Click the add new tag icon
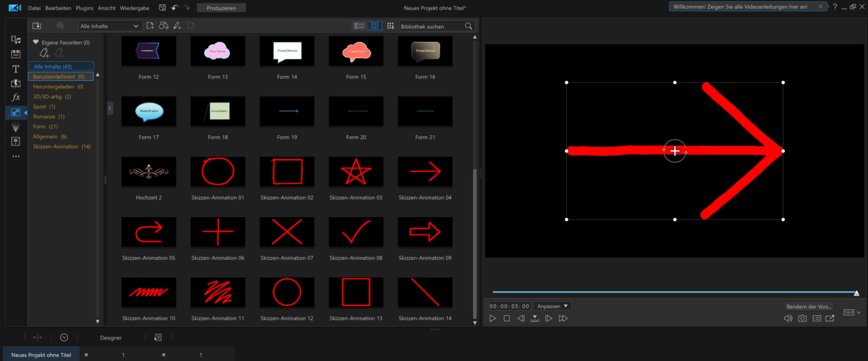 tap(45, 53)
